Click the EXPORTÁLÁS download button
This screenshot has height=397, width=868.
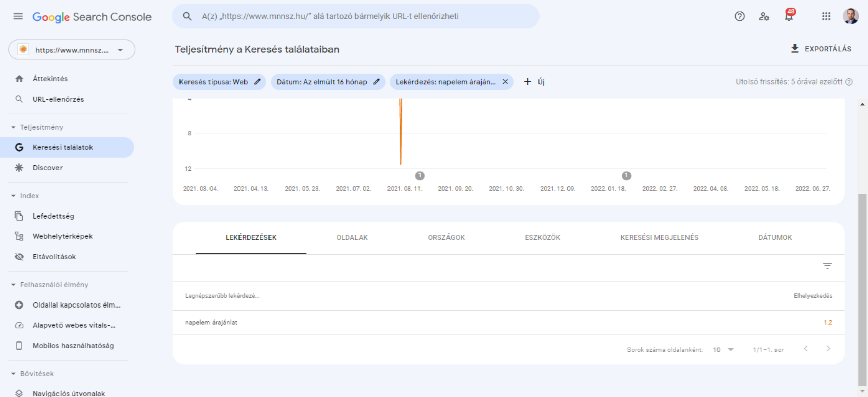(x=821, y=49)
